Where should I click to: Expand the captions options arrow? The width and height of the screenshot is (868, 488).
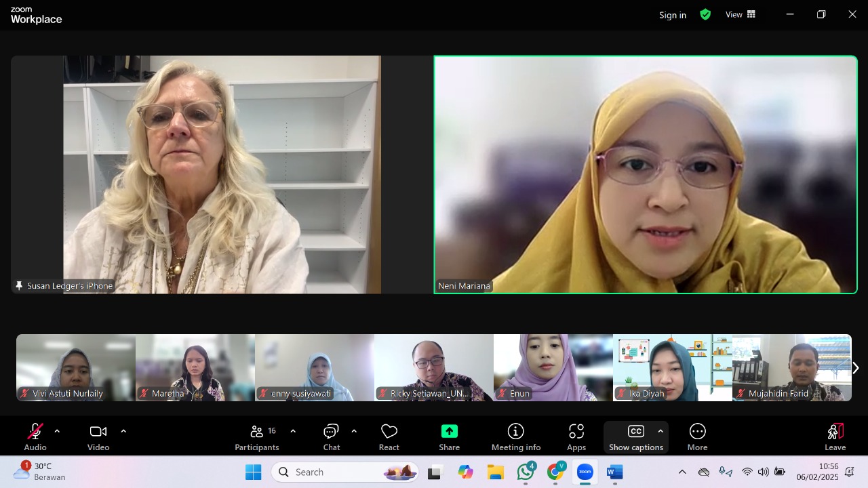pyautogui.click(x=660, y=431)
